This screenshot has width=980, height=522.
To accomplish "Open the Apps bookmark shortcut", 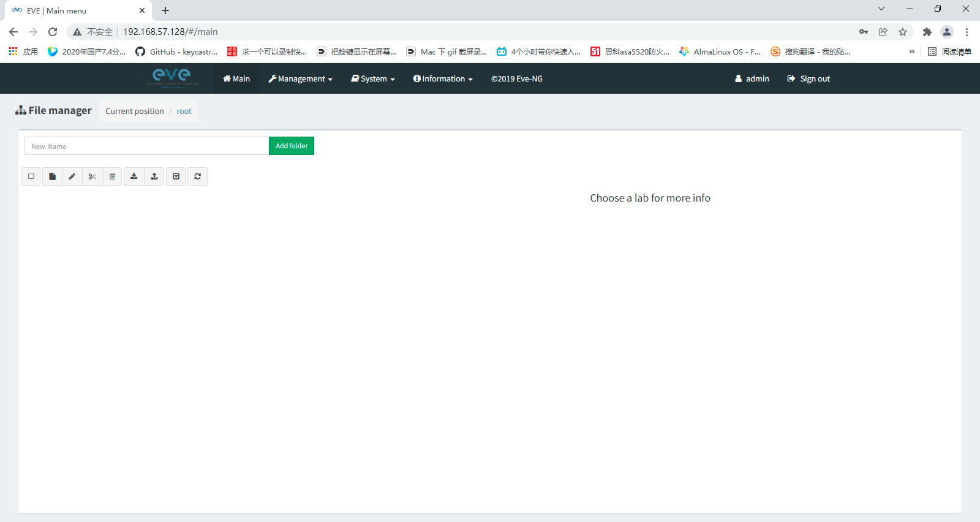I will (23, 51).
